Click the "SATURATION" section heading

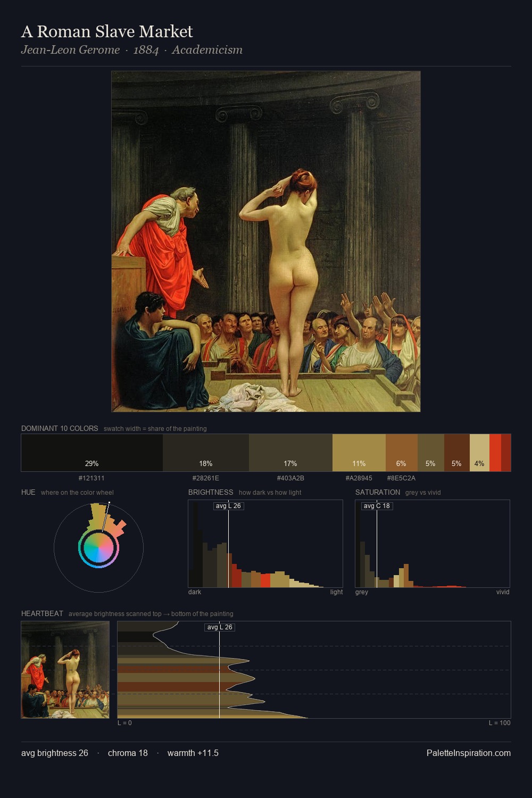click(x=378, y=492)
